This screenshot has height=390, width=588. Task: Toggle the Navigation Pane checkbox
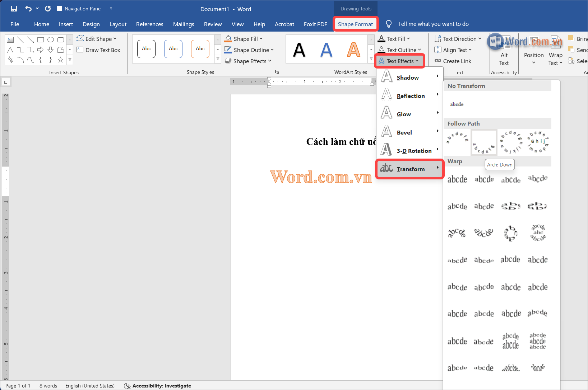60,9
